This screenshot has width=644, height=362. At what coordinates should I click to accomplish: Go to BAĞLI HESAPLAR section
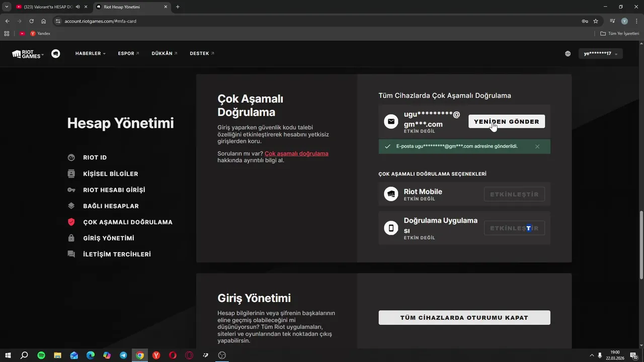coord(111,206)
